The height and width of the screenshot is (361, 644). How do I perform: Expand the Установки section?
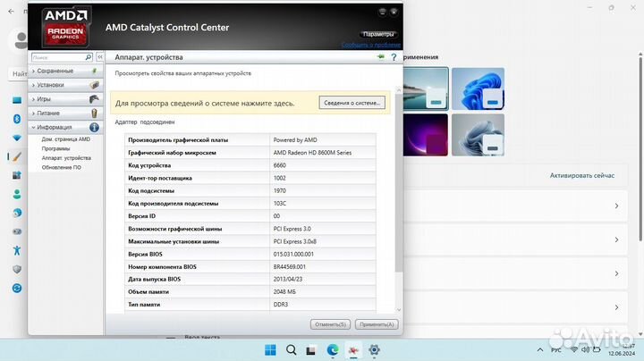[x=65, y=85]
